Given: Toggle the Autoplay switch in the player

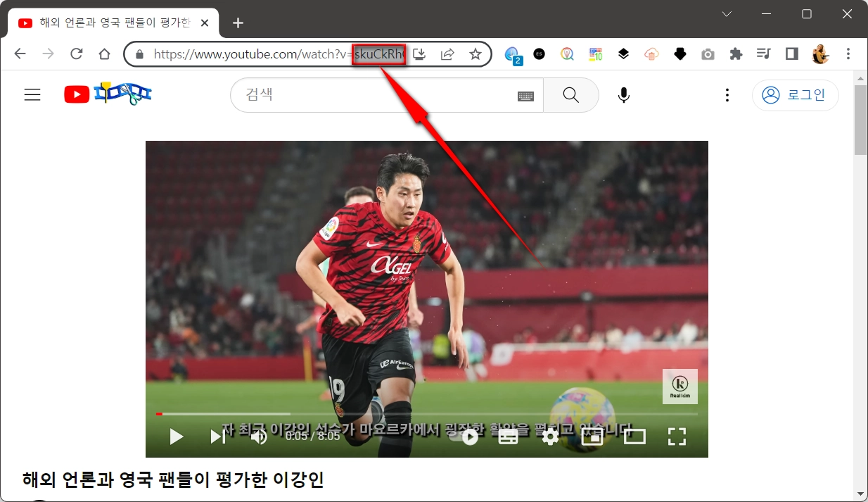Looking at the screenshot, I should 470,437.
